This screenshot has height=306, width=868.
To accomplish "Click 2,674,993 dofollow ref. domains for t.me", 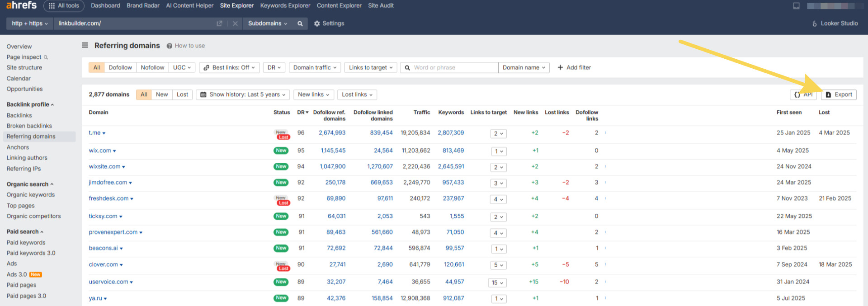I will (x=332, y=133).
